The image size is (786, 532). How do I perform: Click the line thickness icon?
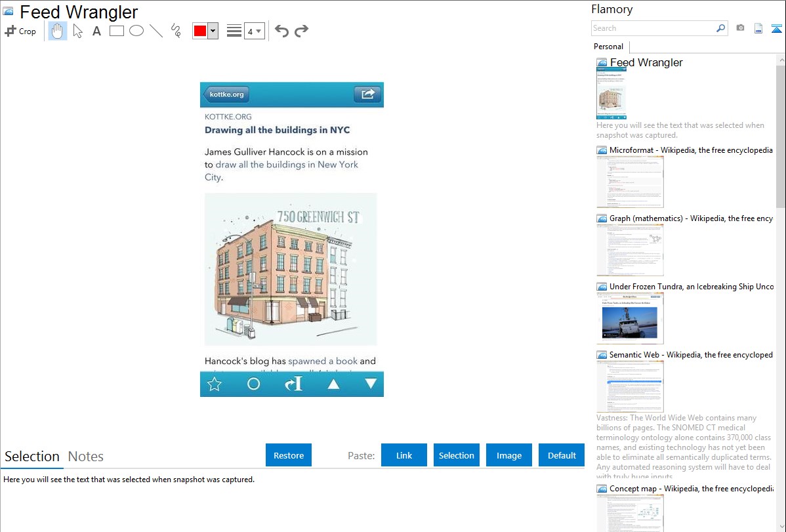234,31
